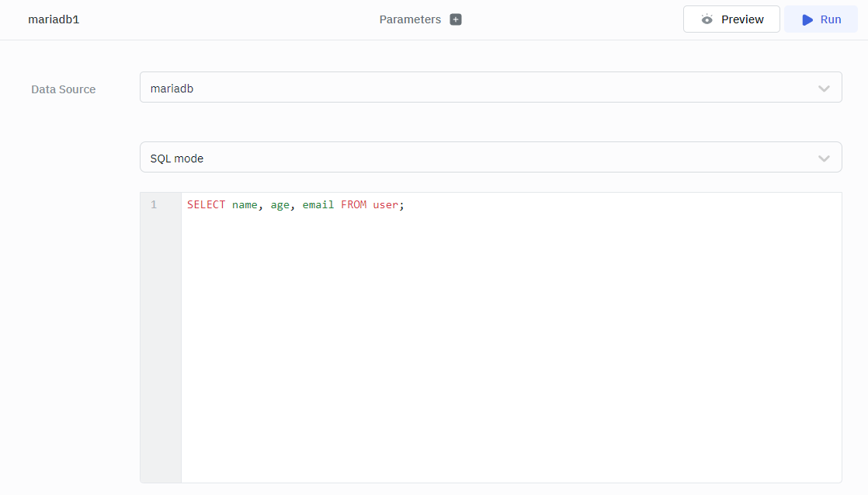Click line number 1 in the editor gutter
This screenshot has width=868, height=495.
[154, 205]
